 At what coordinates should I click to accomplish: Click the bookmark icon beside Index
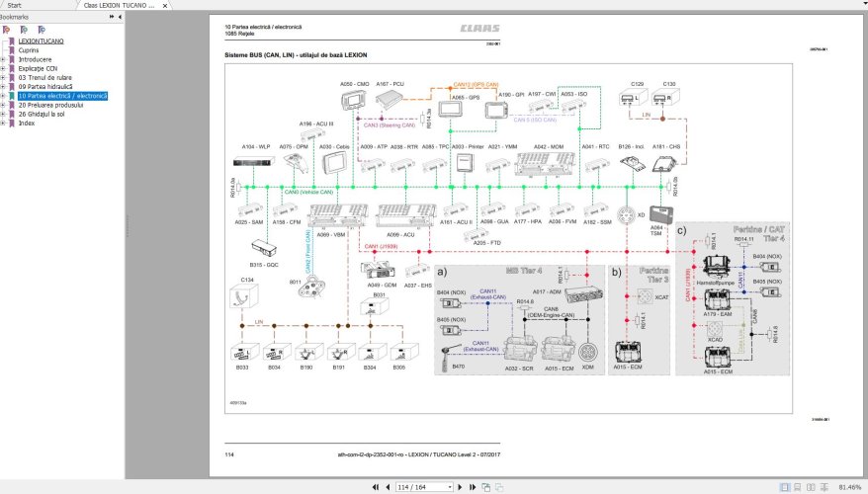point(12,123)
